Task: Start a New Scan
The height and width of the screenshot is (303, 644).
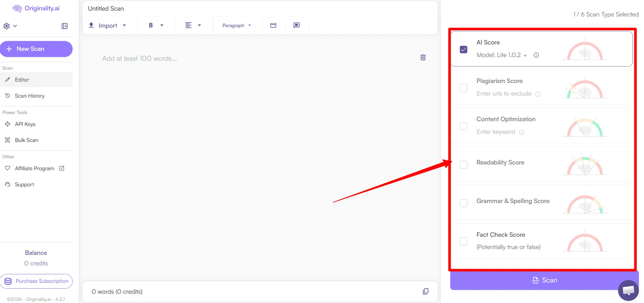Action: pyautogui.click(x=36, y=49)
